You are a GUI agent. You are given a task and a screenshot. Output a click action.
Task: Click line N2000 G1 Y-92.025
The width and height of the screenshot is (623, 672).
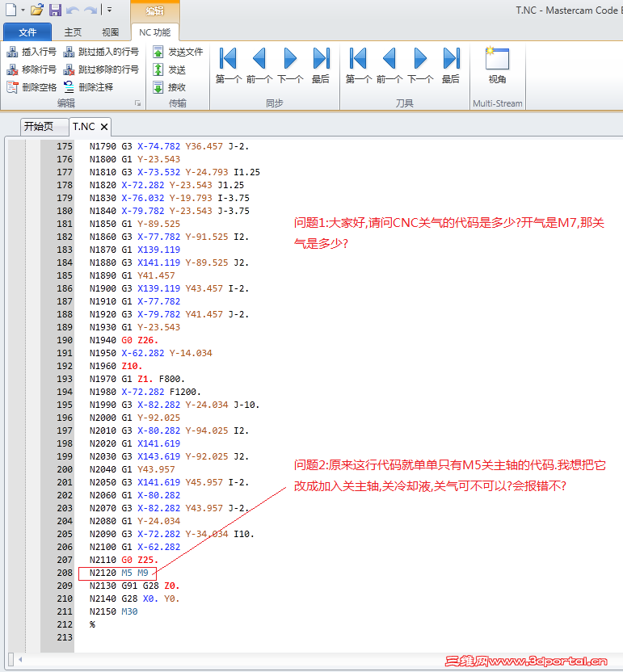click(x=135, y=418)
